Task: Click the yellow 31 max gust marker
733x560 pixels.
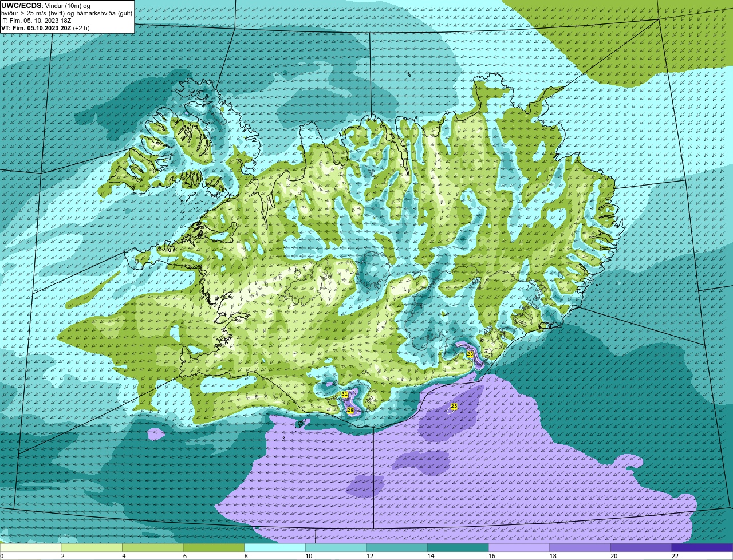Action: point(344,395)
